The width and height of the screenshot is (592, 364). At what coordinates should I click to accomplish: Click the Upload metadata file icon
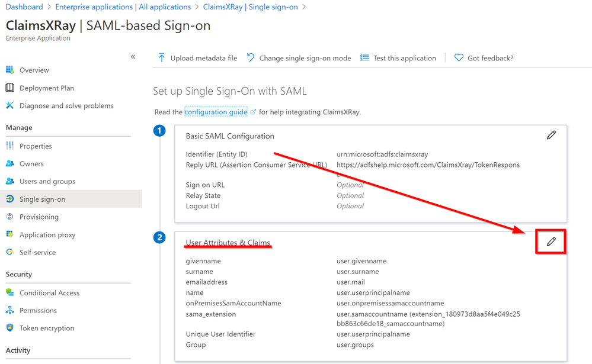[161, 58]
